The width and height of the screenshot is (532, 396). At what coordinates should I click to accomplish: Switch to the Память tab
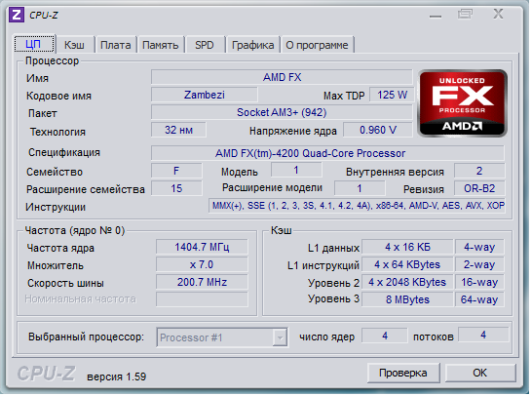click(161, 45)
